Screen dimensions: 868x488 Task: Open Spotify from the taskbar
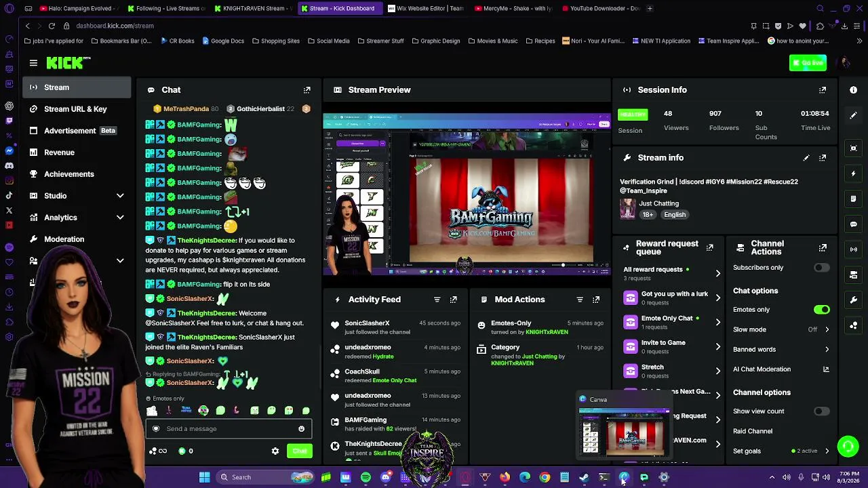366,477
